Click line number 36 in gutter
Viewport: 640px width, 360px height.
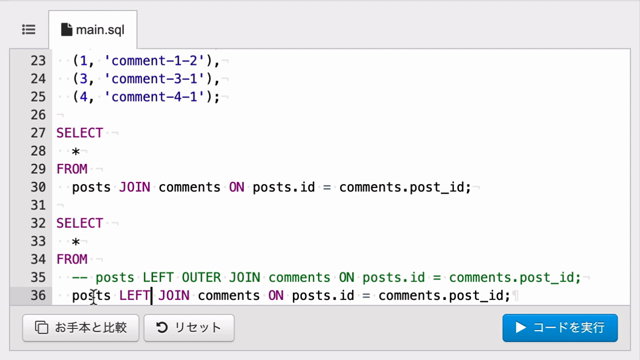coord(38,296)
